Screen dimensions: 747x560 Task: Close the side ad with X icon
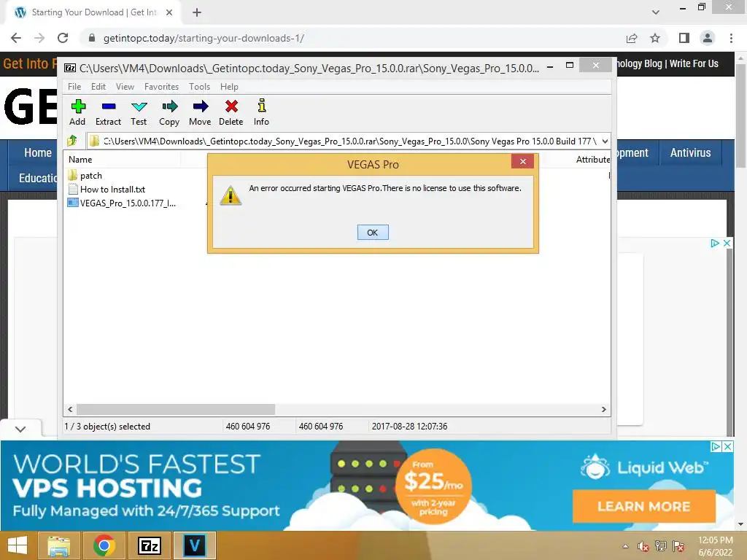point(727,243)
